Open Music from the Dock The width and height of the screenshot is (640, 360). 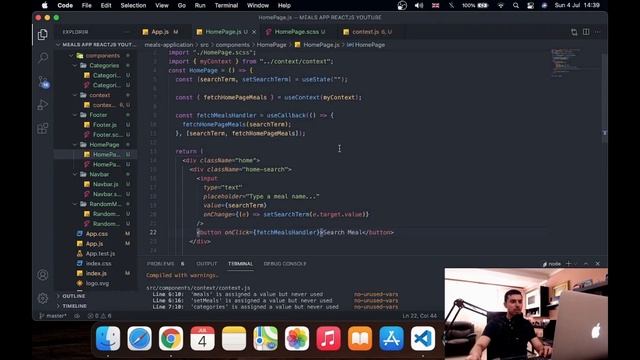click(328, 338)
